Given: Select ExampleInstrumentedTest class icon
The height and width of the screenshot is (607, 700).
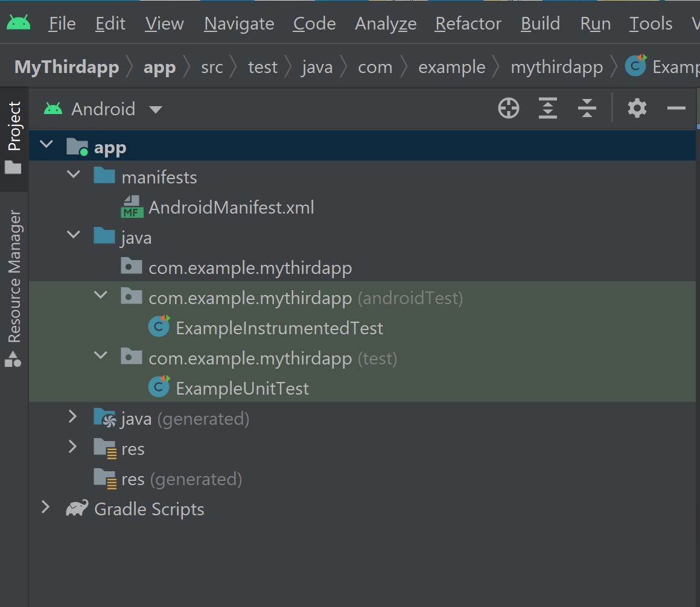Looking at the screenshot, I should pyautogui.click(x=159, y=326).
